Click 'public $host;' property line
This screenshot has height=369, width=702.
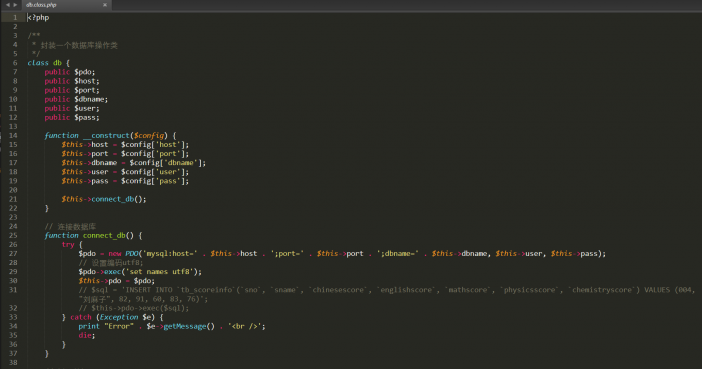pos(72,81)
